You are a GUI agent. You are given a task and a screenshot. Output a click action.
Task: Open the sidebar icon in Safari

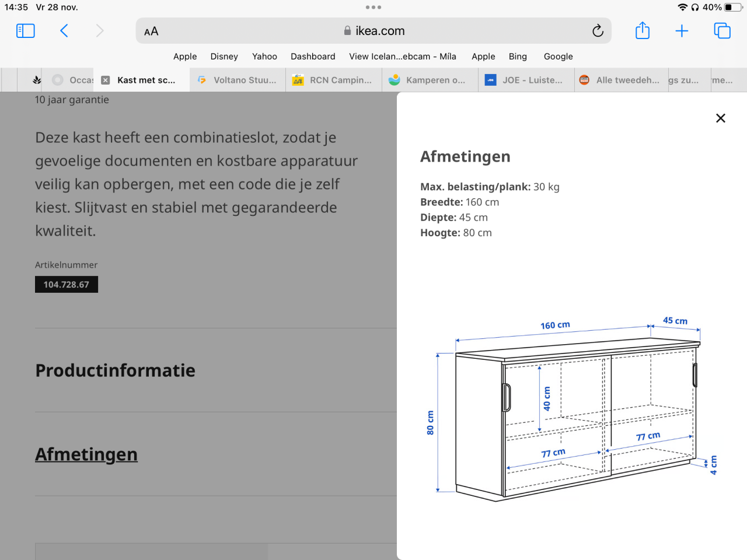tap(25, 30)
